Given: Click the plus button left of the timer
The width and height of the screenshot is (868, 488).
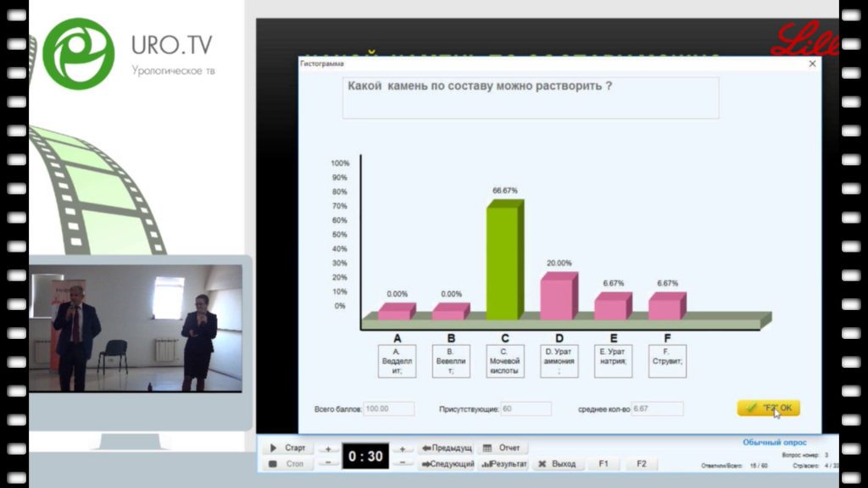Looking at the screenshot, I should click(329, 448).
